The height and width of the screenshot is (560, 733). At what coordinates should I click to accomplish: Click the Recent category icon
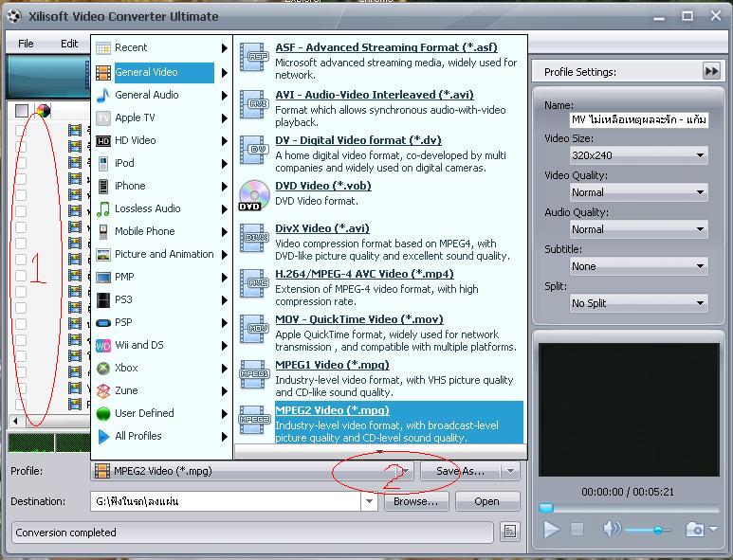[102, 48]
